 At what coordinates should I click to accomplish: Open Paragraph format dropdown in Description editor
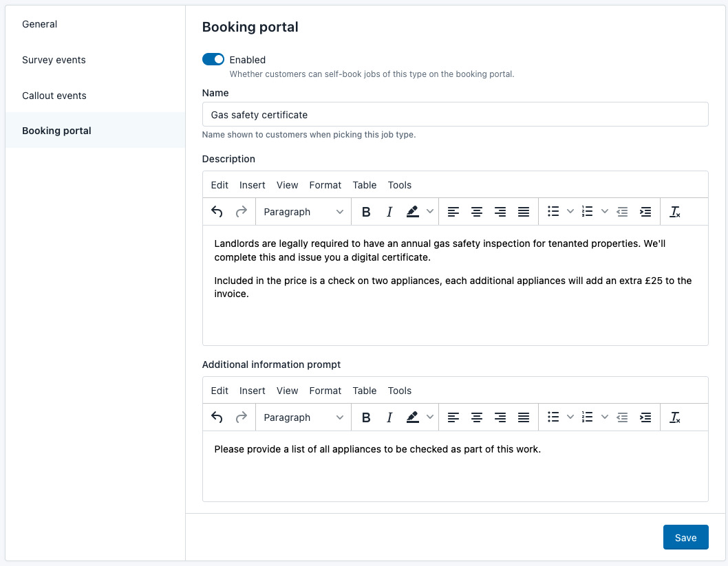coord(303,212)
